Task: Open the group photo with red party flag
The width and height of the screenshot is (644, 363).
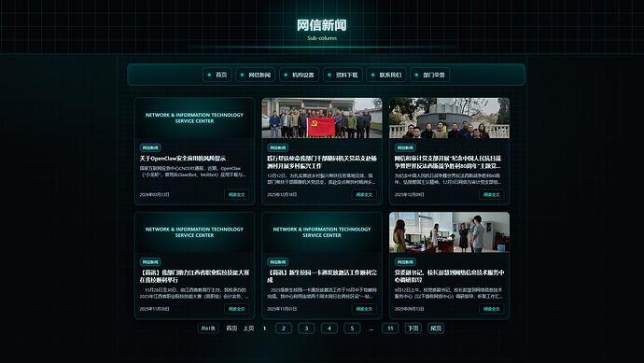Action: (x=322, y=118)
